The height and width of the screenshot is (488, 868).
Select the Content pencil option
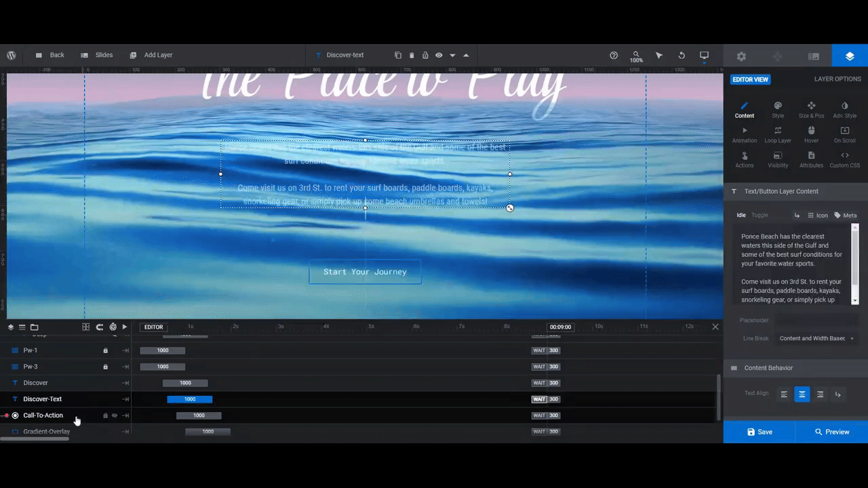(744, 110)
